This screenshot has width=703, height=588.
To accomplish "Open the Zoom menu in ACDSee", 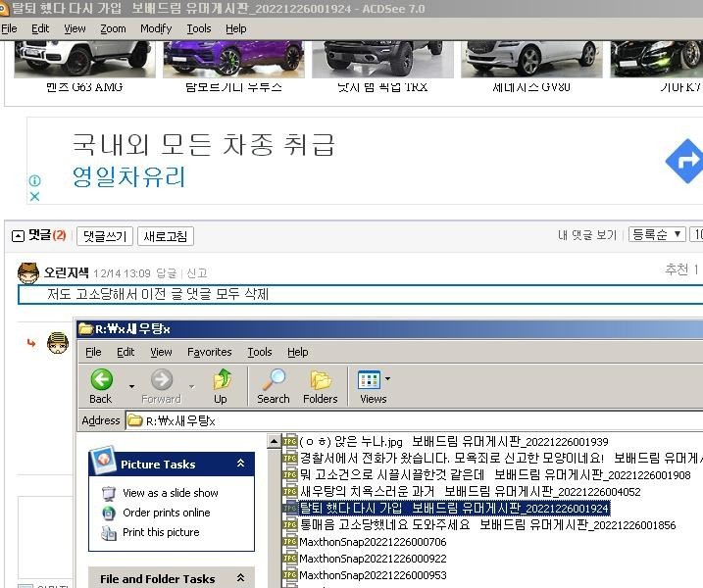I will (x=113, y=28).
